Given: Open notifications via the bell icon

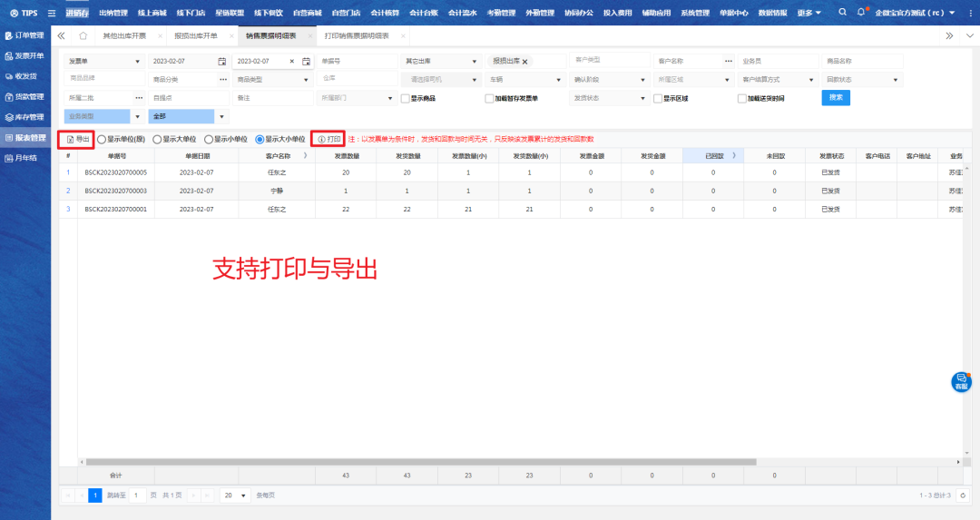Looking at the screenshot, I should click(861, 13).
